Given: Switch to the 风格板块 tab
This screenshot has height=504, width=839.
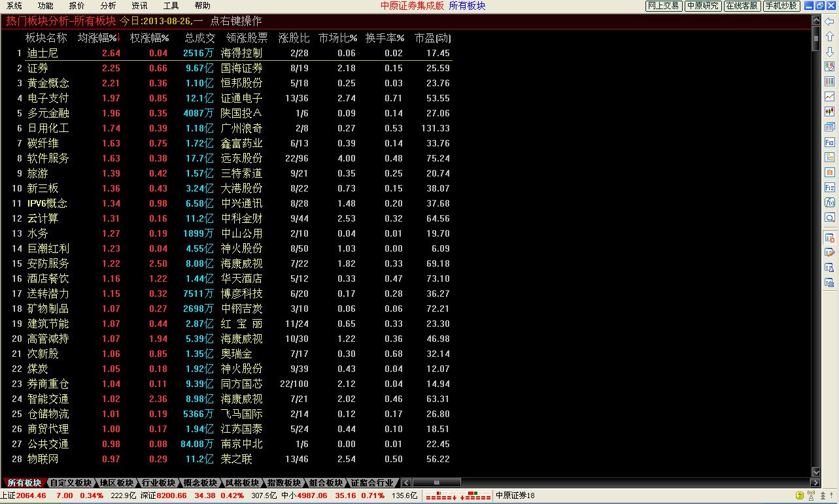Looking at the screenshot, I should click(x=243, y=483).
